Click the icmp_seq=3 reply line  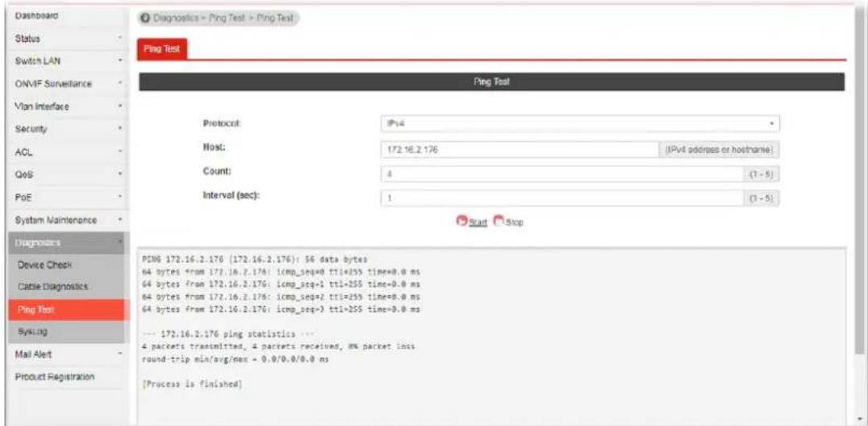click(282, 308)
